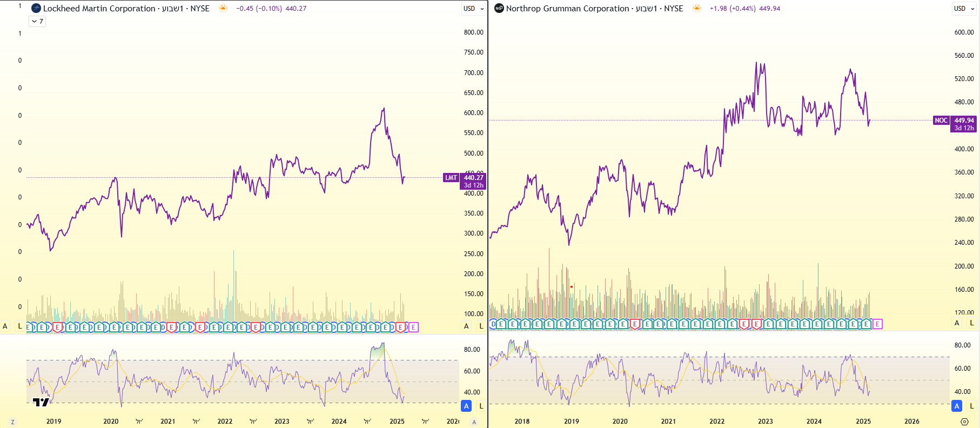Open USD currency dropdown on Lockheed chart

pyautogui.click(x=473, y=9)
